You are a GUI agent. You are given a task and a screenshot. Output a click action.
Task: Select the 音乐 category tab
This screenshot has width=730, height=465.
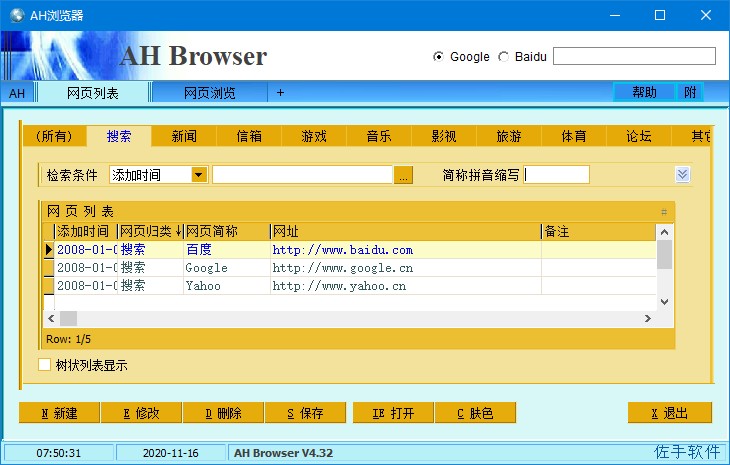coord(379,136)
